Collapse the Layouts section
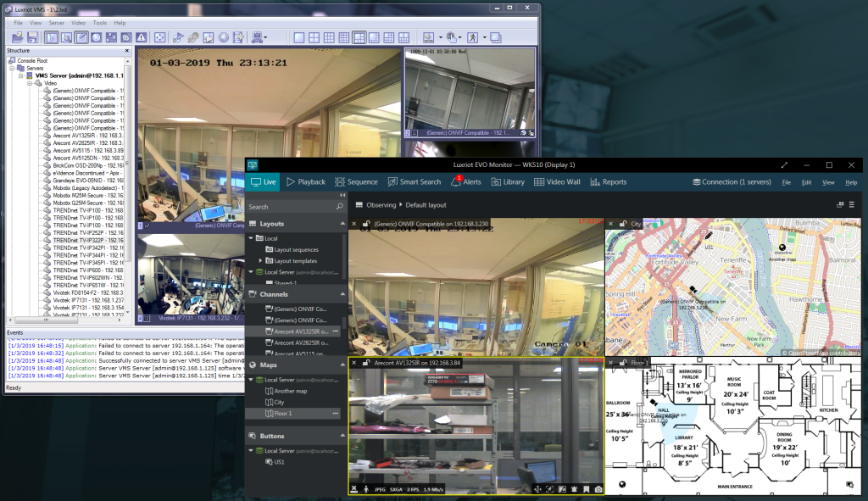 click(x=342, y=224)
